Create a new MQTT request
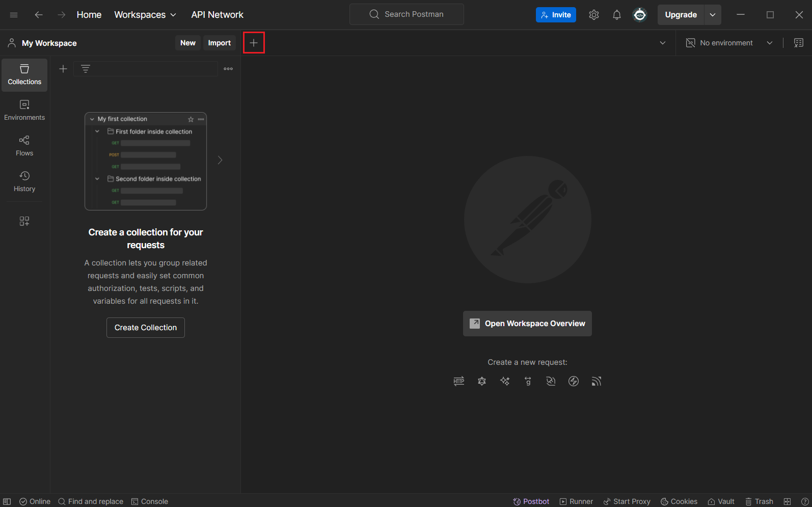812x507 pixels. (597, 381)
